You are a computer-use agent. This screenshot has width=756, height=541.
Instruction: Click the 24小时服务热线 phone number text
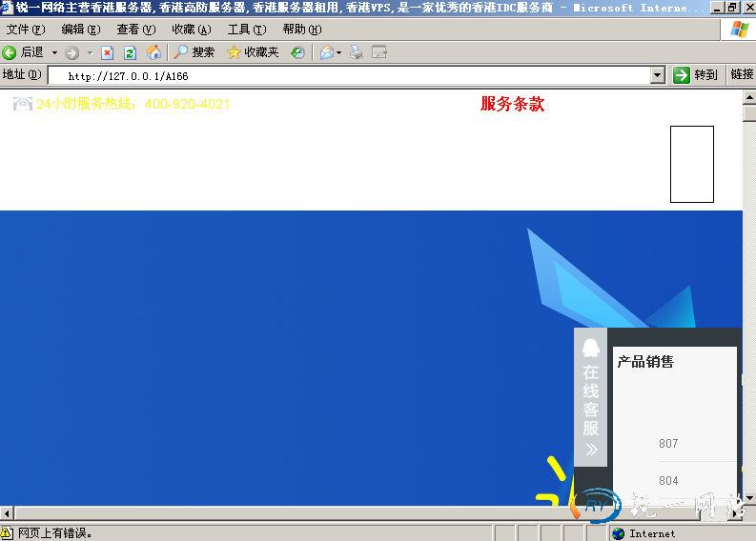(133, 104)
